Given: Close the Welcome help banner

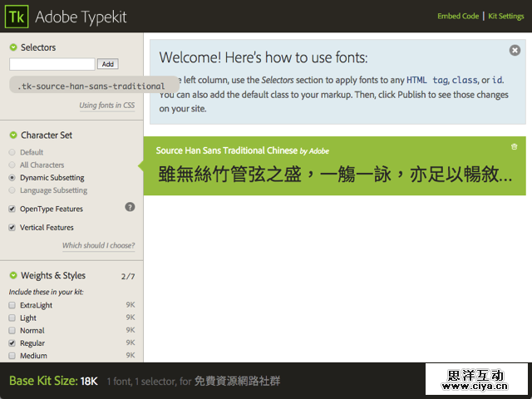Looking at the screenshot, I should [515, 51].
